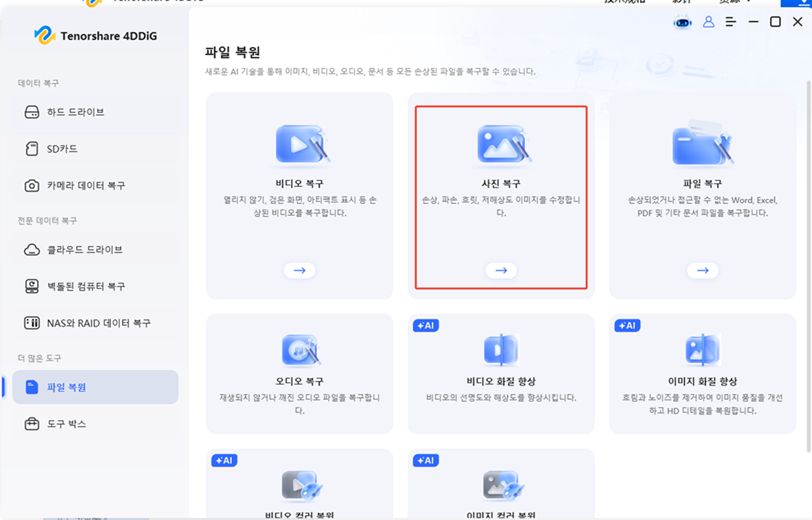Click the 파일 복구 title text
The image size is (812, 520).
702,184
